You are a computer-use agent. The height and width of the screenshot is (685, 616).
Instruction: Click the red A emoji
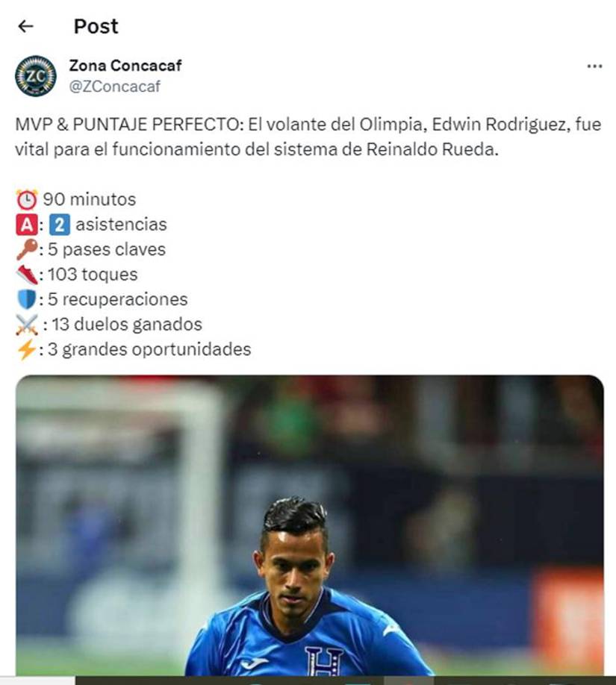click(x=27, y=225)
